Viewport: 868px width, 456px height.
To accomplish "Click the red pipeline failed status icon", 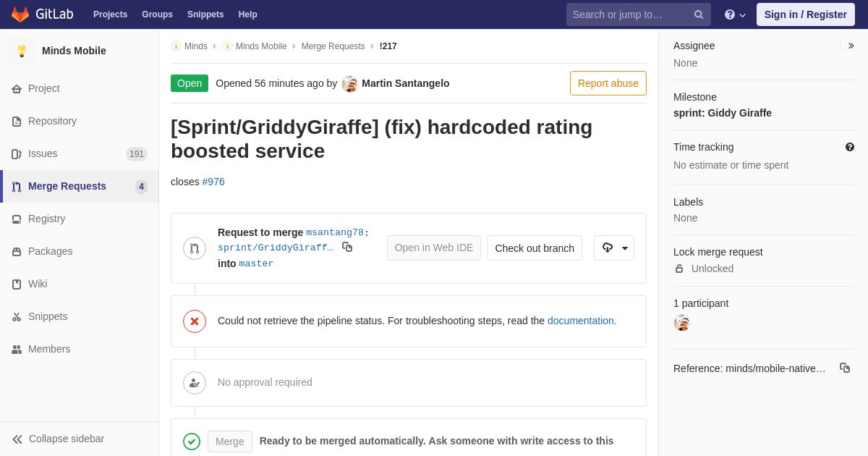I will (x=195, y=321).
